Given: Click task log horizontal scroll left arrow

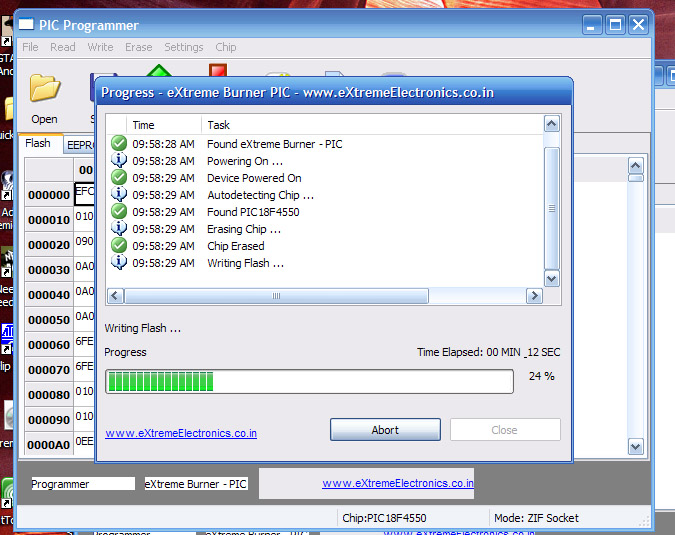Looking at the screenshot, I should tap(115, 296).
